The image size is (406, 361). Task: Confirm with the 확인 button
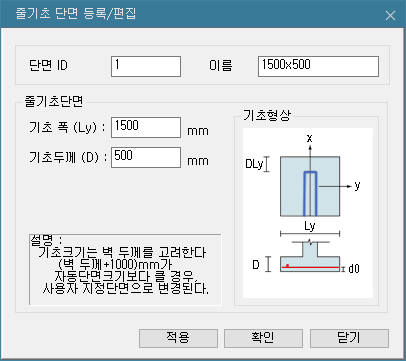point(263,338)
